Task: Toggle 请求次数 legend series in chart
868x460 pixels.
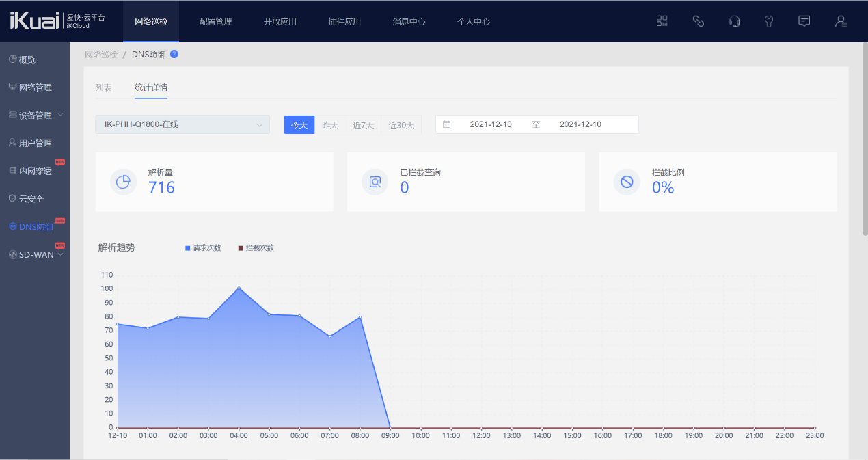Action: [203, 248]
